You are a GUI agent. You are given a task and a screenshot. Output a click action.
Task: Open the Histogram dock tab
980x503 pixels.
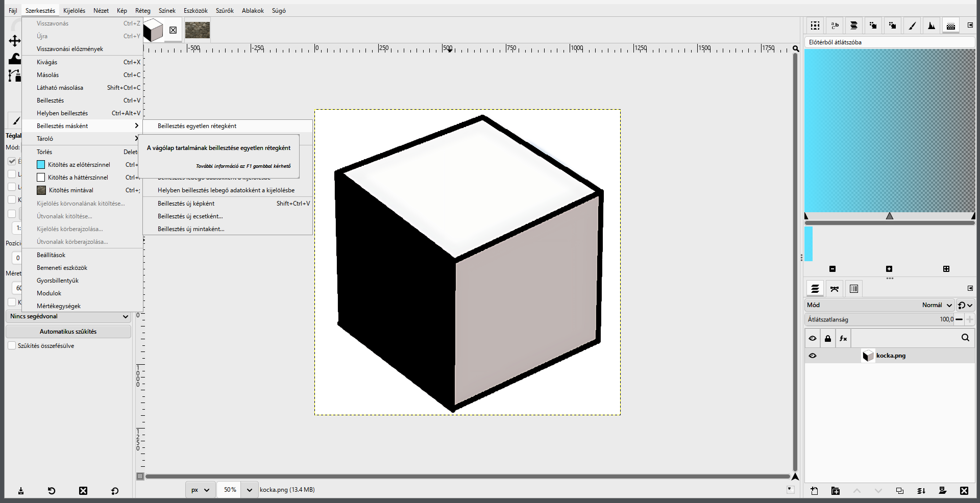932,26
